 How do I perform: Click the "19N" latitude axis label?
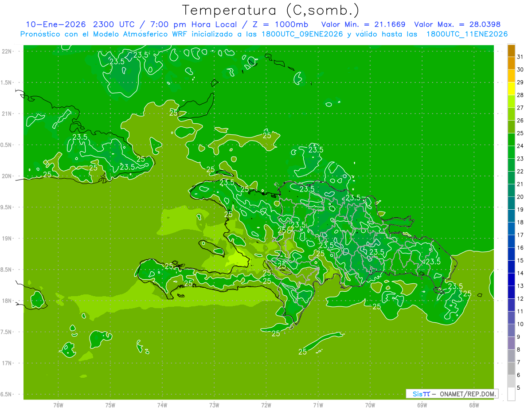point(7,239)
